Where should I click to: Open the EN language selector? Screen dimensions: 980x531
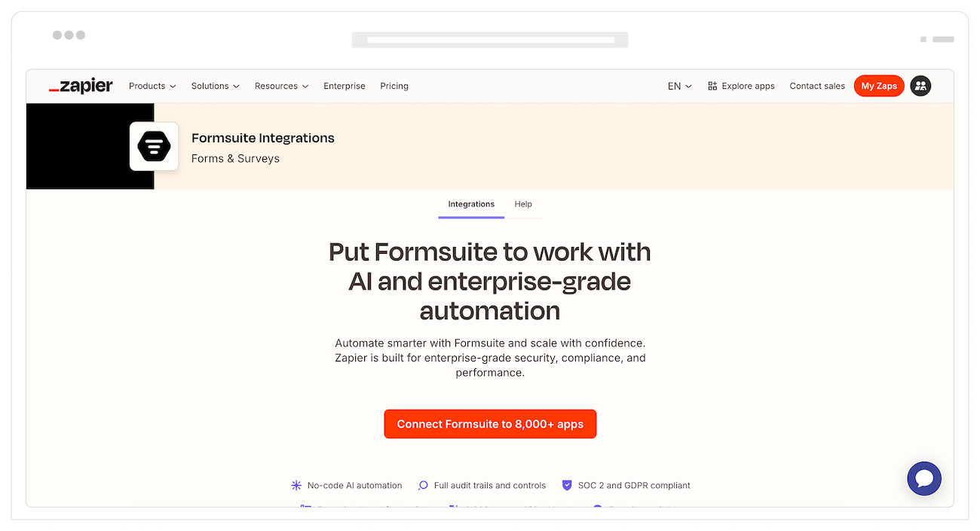pos(679,86)
